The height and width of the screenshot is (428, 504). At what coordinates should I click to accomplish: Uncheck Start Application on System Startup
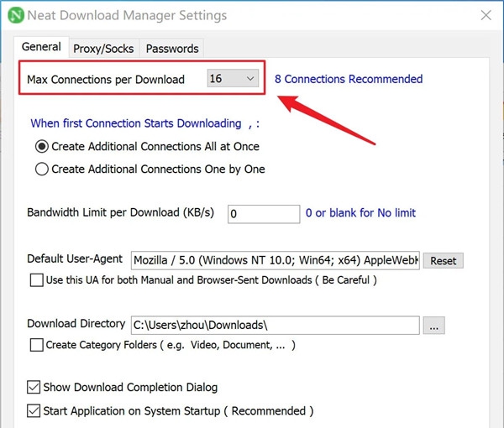tap(34, 411)
